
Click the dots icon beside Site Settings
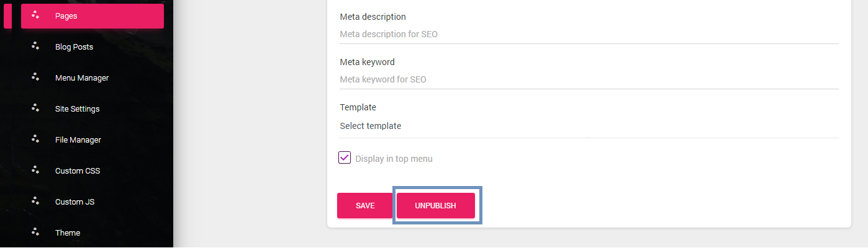click(x=35, y=108)
